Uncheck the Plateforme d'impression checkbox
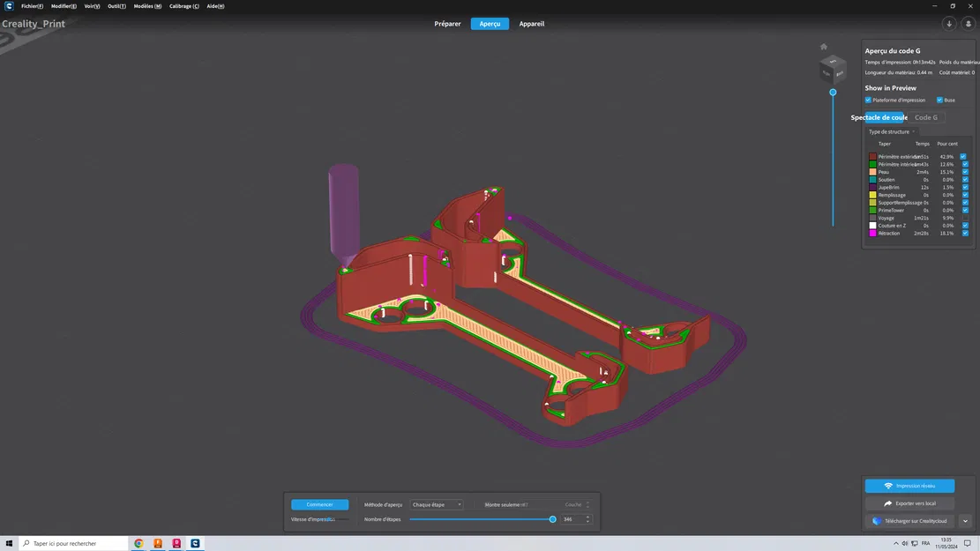Viewport: 980px width, 551px height. point(868,101)
